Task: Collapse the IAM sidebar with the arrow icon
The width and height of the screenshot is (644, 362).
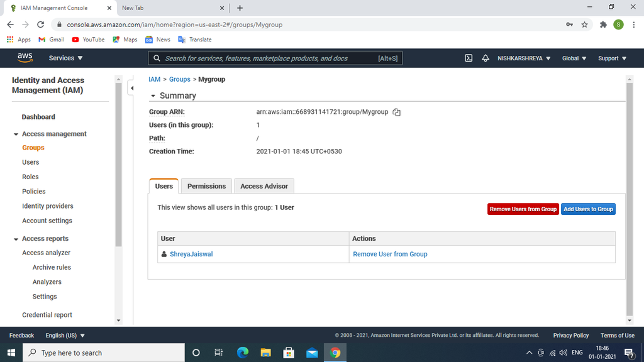Action: (x=132, y=88)
